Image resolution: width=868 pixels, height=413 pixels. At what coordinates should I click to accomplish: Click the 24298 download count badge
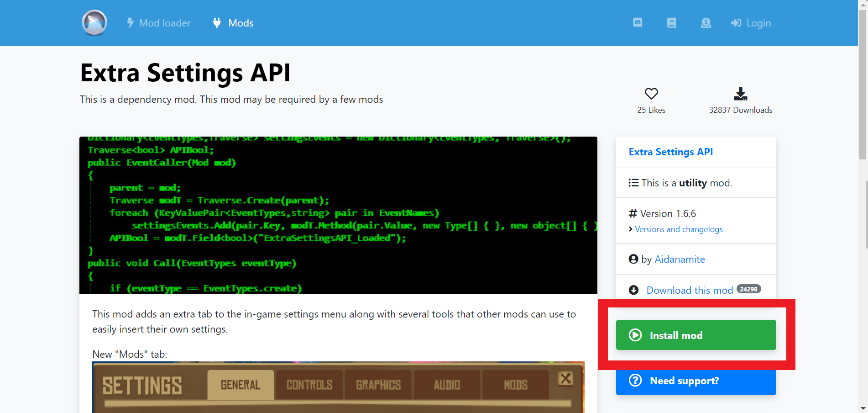click(x=748, y=289)
